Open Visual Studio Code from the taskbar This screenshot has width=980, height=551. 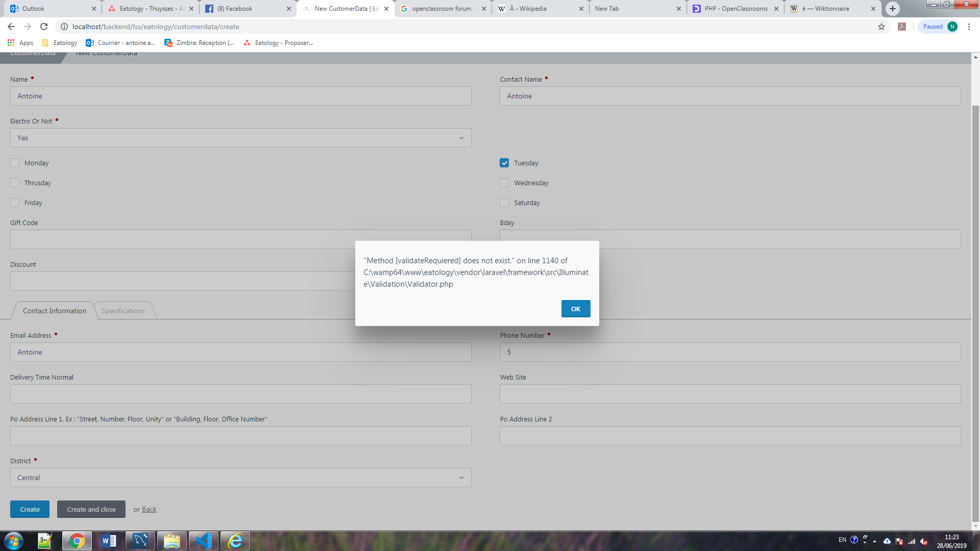204,541
